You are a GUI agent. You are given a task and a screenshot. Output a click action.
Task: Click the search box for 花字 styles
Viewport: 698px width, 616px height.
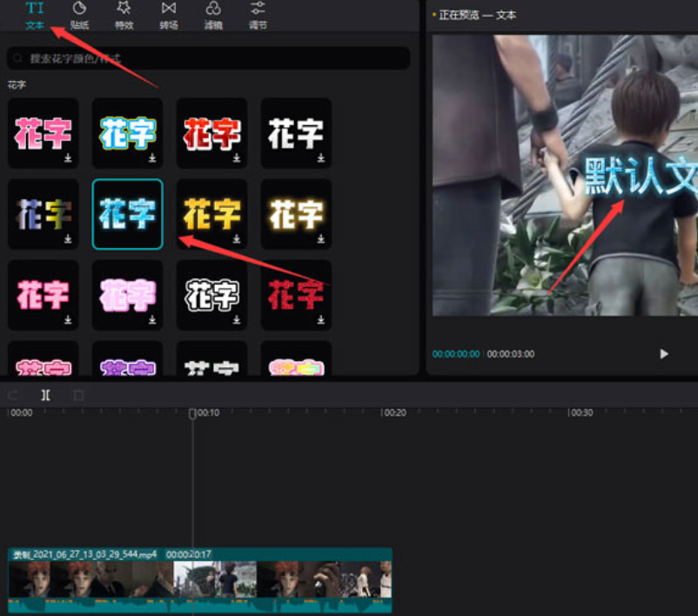[x=209, y=58]
